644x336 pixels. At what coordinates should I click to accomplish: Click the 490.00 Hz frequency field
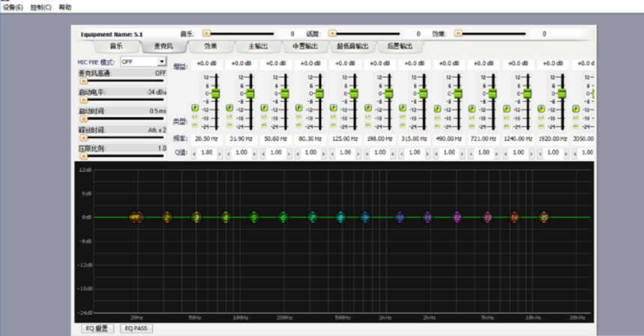449,139
